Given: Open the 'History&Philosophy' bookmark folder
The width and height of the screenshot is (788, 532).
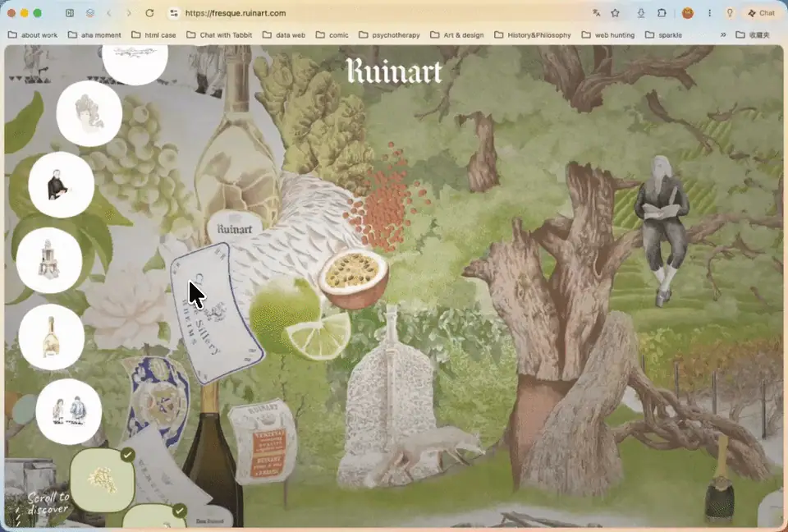Looking at the screenshot, I should [533, 34].
